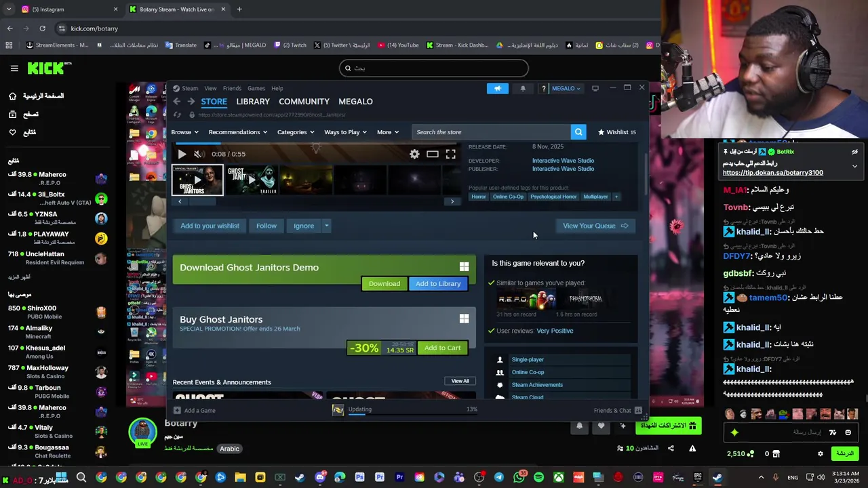The height and width of the screenshot is (488, 868).
Task: Open the emoji picker in Kick chat
Action: tap(848, 432)
